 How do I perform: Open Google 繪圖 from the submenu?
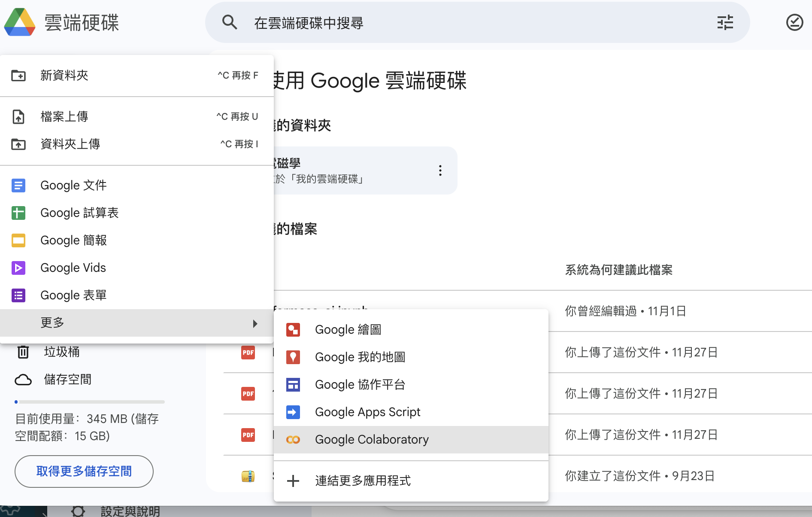348,329
